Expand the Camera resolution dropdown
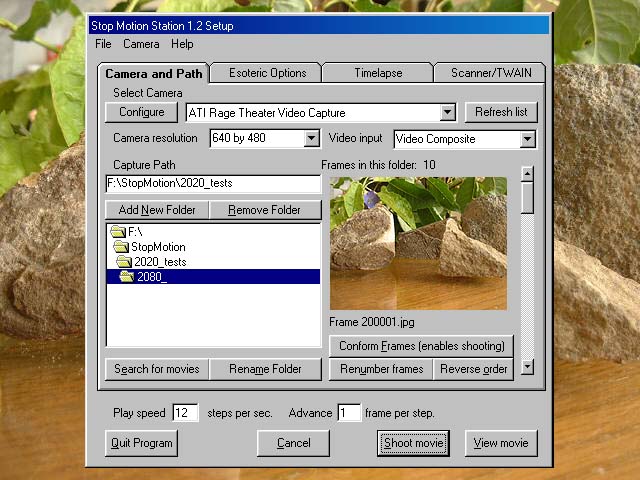Viewport: 640px width, 480px height. click(311, 139)
